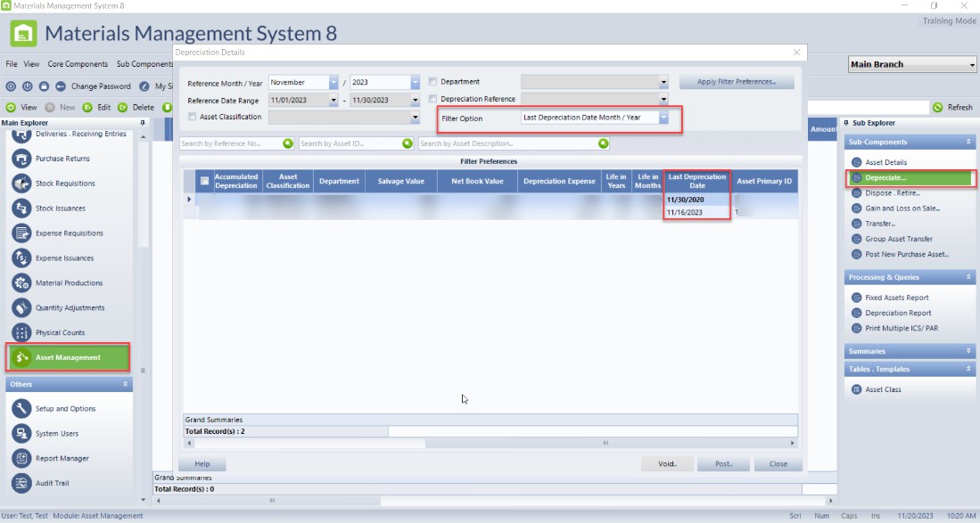Enable the Department filter checkbox
980x523 pixels.
pos(433,82)
